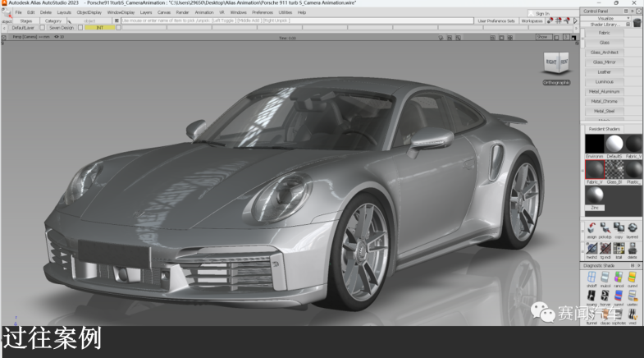Toggle the checkbox beside Seven Design layer

pyautogui.click(x=81, y=27)
